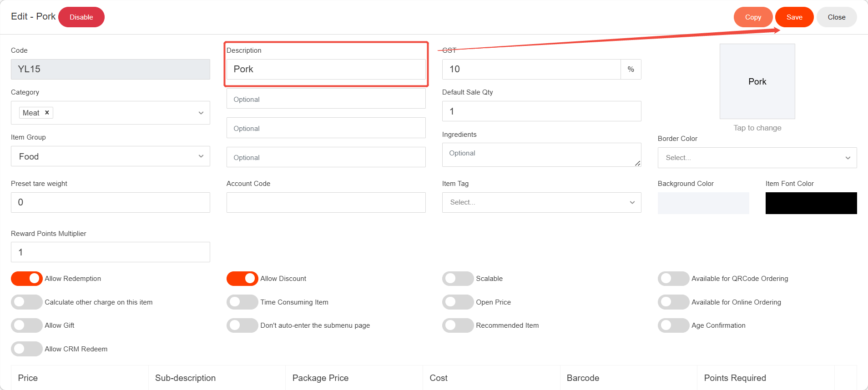The width and height of the screenshot is (868, 390).
Task: Pick the black Item Font Color swatch
Action: point(811,203)
